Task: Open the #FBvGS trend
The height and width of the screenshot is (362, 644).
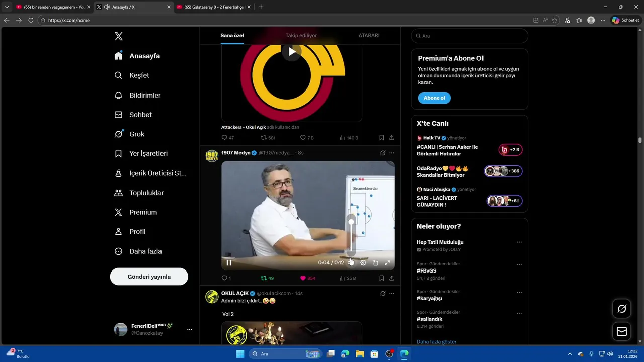Action: [x=427, y=270]
